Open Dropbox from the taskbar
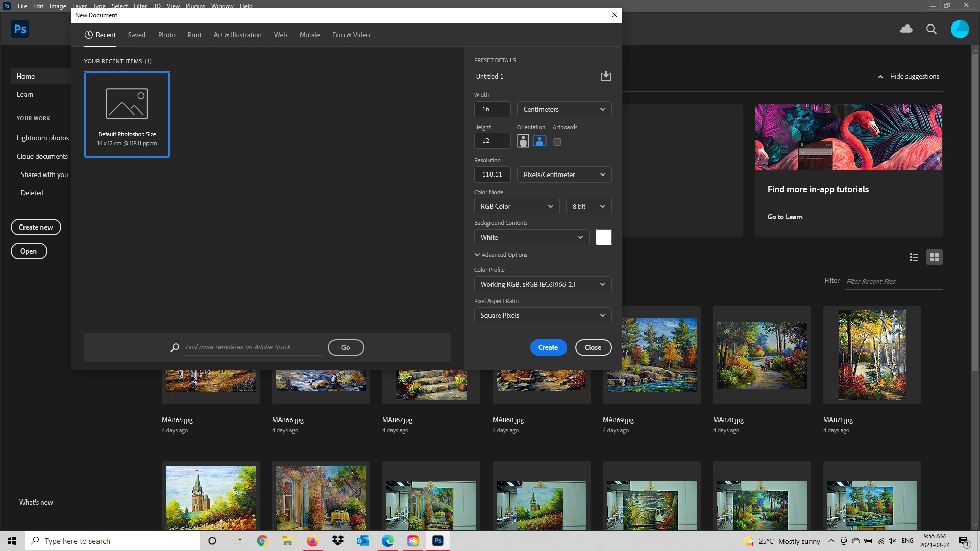This screenshot has width=980, height=551. (x=337, y=541)
